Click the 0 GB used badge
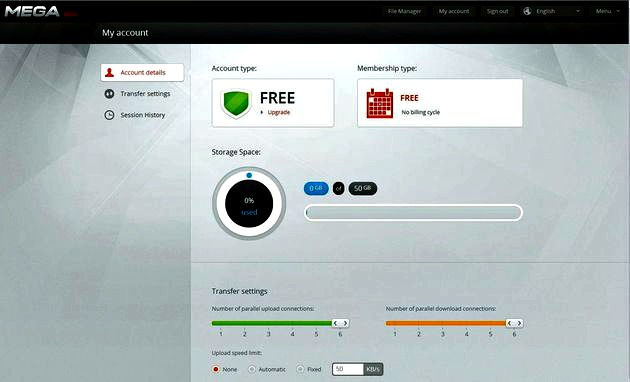630x382 pixels. pos(316,188)
